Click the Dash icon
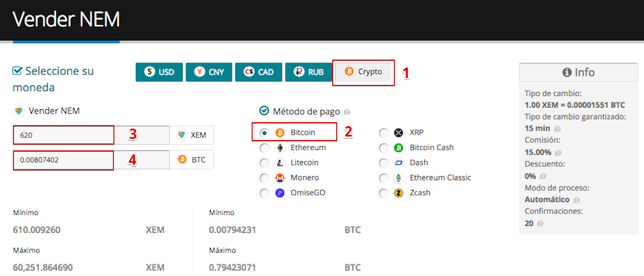The image size is (644, 276). pos(398,163)
